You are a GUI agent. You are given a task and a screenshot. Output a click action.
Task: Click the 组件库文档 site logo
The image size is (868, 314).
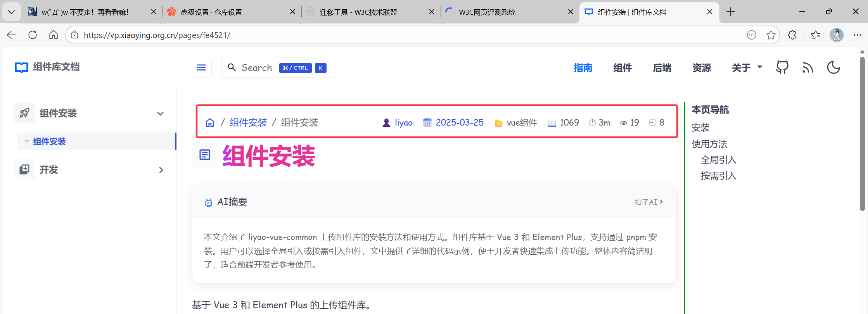[47, 67]
